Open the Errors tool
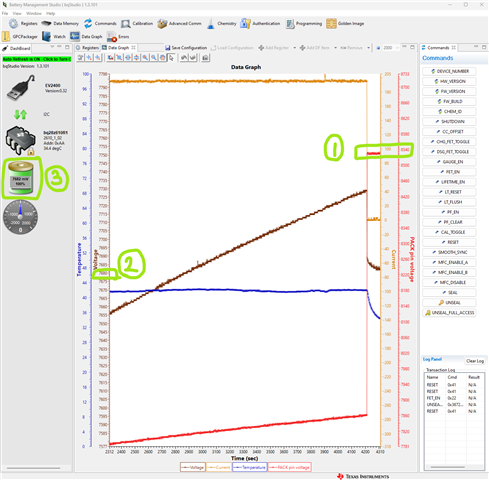 tap(118, 36)
